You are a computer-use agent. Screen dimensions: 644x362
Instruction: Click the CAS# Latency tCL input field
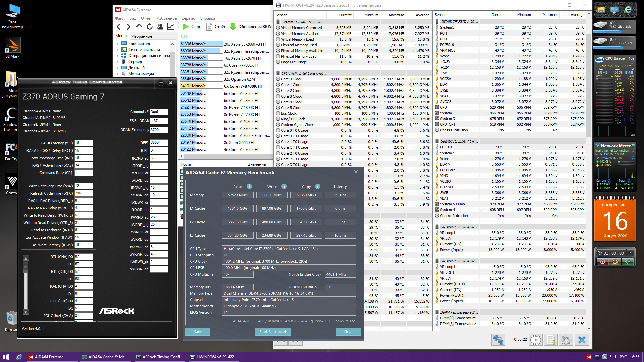coord(83,143)
